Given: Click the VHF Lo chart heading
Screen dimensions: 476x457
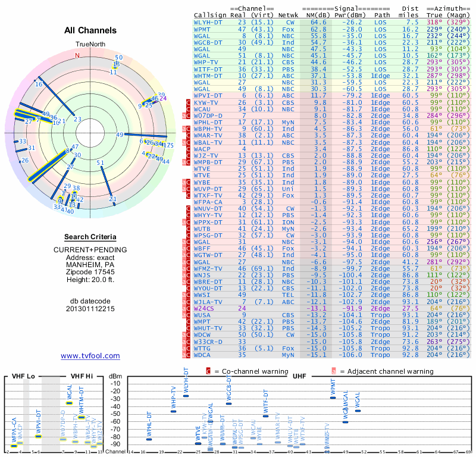Looking at the screenshot, I should click(x=23, y=376).
